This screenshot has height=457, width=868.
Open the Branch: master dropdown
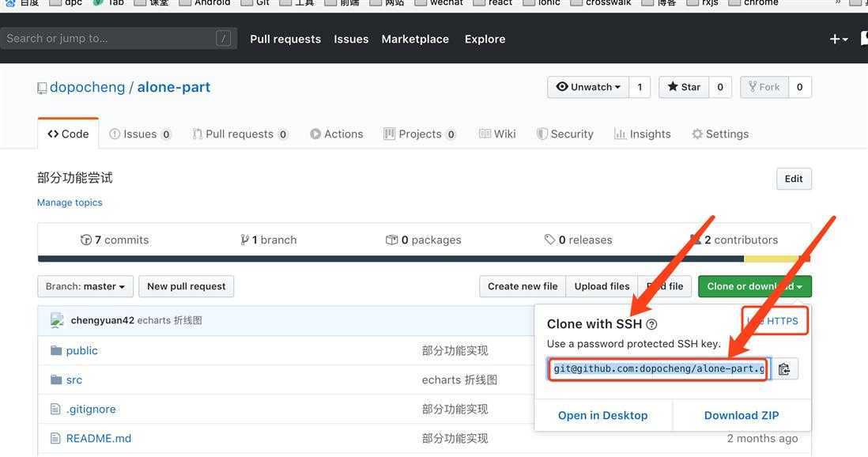click(x=85, y=286)
